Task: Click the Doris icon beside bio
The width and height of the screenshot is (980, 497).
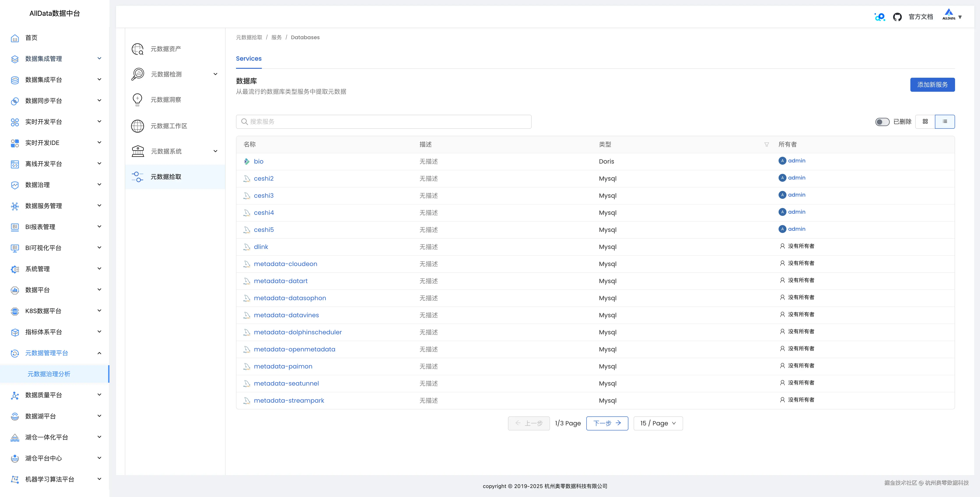Action: pos(247,161)
